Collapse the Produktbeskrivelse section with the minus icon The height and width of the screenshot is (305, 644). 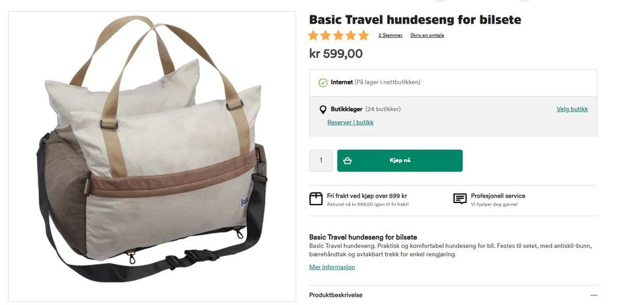click(593, 295)
